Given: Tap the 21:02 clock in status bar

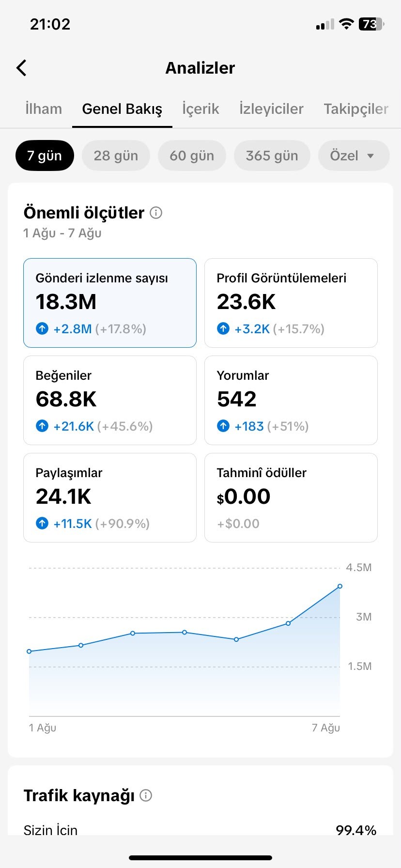Looking at the screenshot, I should pyautogui.click(x=50, y=24).
